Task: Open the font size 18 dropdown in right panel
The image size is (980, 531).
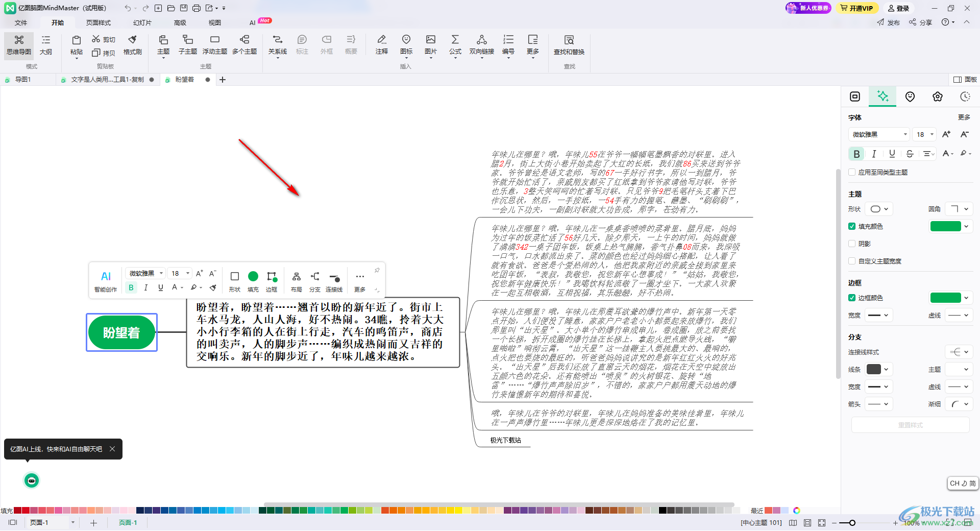Action: 925,134
